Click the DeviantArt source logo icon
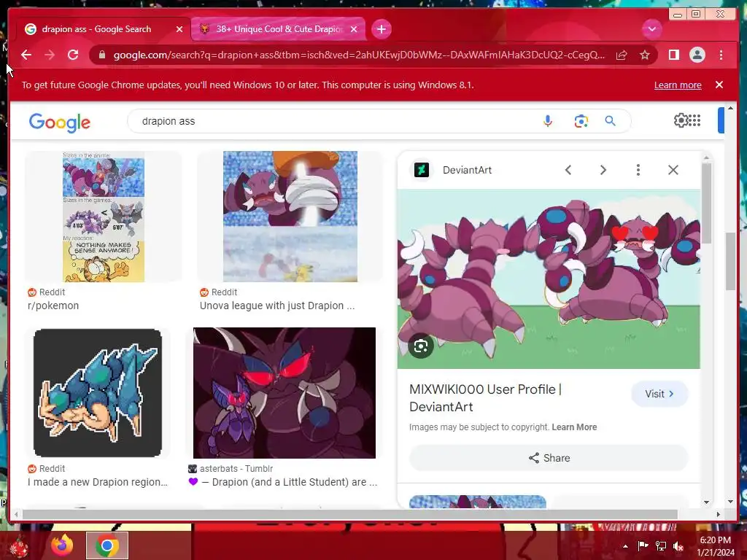This screenshot has height=560, width=747. pyautogui.click(x=421, y=170)
